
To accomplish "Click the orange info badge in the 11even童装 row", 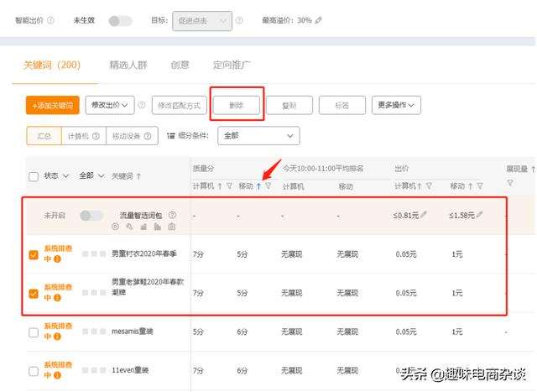I will click(x=57, y=375).
